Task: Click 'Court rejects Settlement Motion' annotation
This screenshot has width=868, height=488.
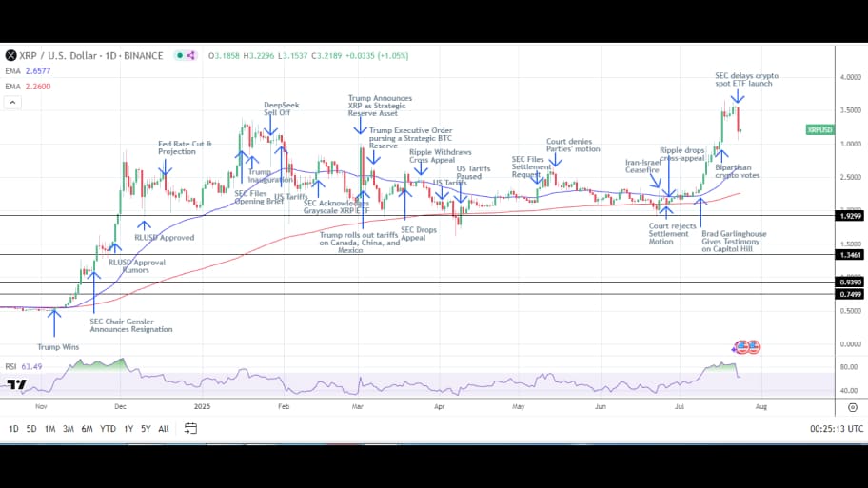Action: [673, 233]
